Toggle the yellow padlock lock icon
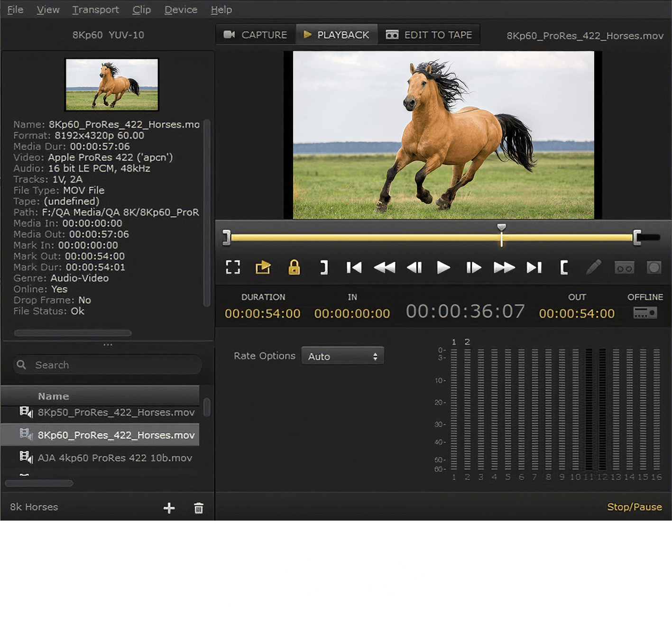 pyautogui.click(x=294, y=267)
